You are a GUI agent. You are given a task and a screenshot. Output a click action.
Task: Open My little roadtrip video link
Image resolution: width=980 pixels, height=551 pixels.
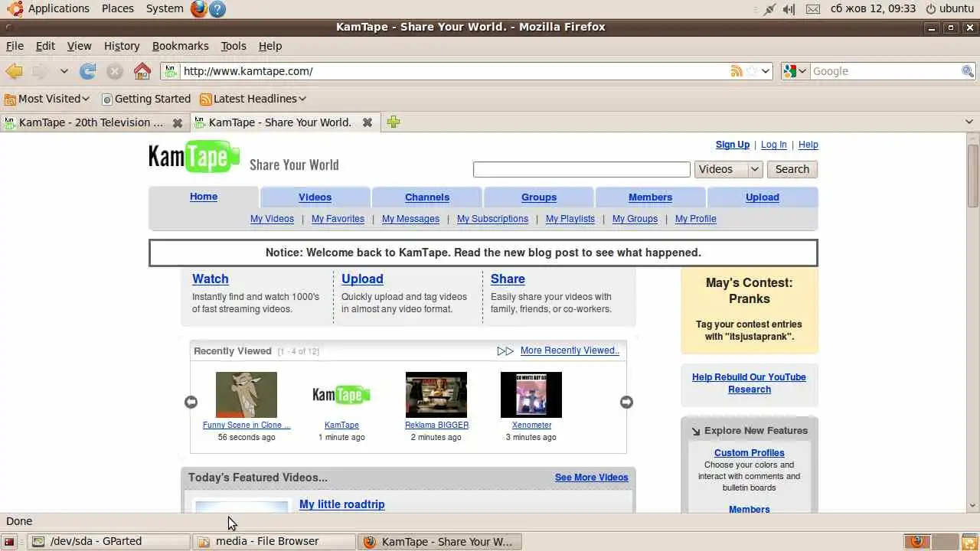(x=342, y=504)
